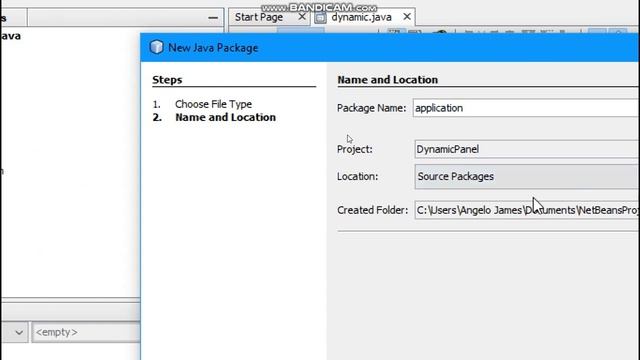
Task: Minimize the left panel with dash button
Action: 213,18
